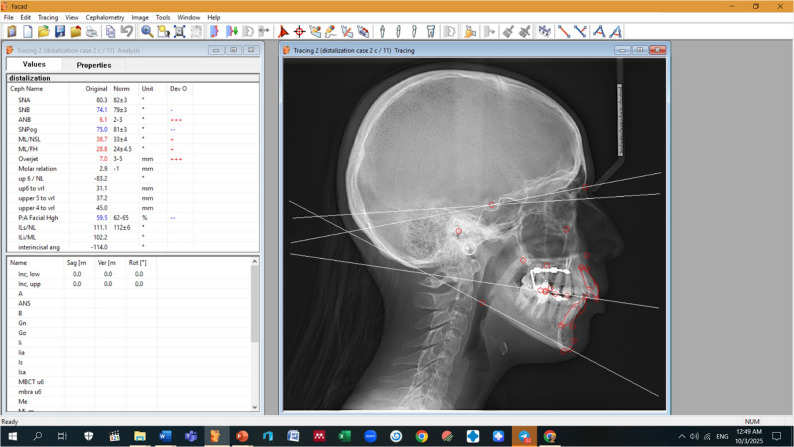This screenshot has height=447, width=794.
Task: Click the copy pages toolbar icon
Action: [110, 31]
